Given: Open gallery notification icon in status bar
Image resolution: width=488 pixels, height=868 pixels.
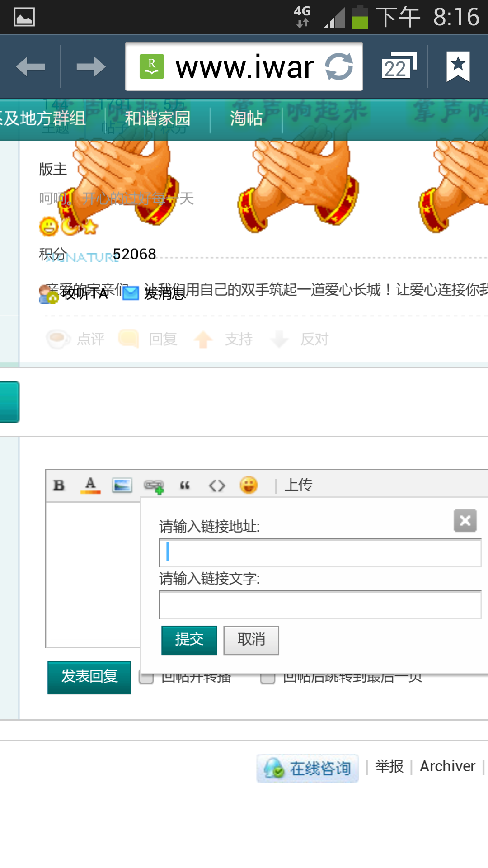Looking at the screenshot, I should 24,17.
